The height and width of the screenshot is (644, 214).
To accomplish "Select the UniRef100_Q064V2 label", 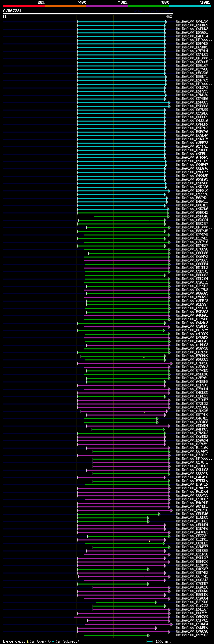I will tap(192, 257).
